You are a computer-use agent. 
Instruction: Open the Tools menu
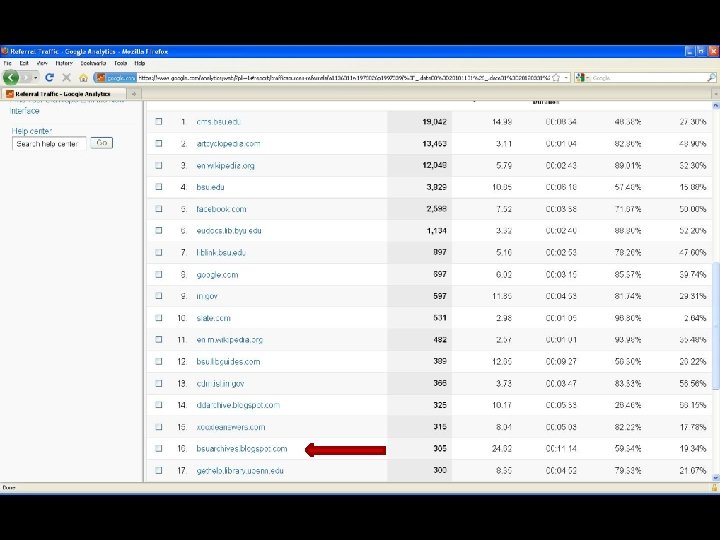pyautogui.click(x=120, y=63)
